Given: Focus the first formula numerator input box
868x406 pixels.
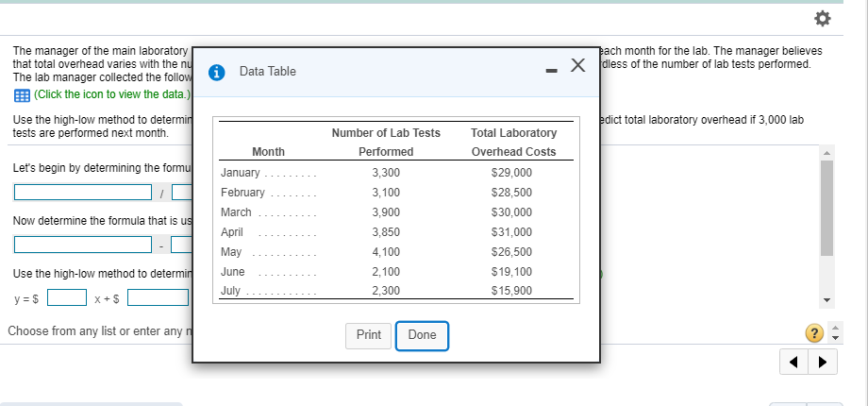Looking at the screenshot, I should point(83,193).
